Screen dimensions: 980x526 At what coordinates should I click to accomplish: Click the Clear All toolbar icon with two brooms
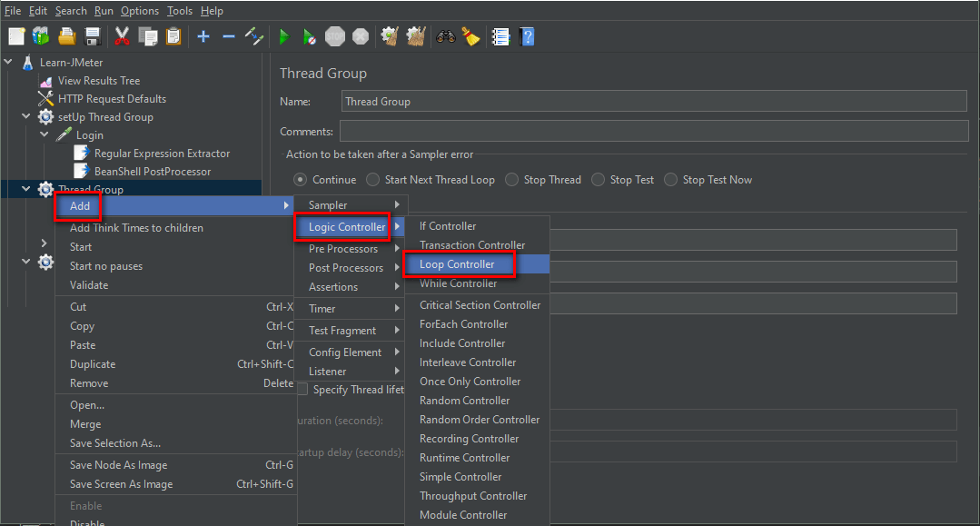click(x=416, y=36)
